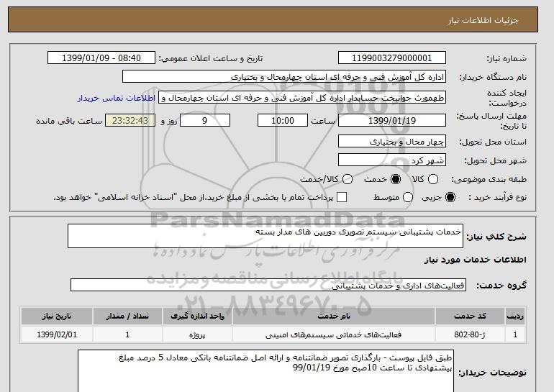Click the row number cell in the ژ-80-802 row
Viewport: 554px width, 392px height.
pyautogui.click(x=515, y=334)
